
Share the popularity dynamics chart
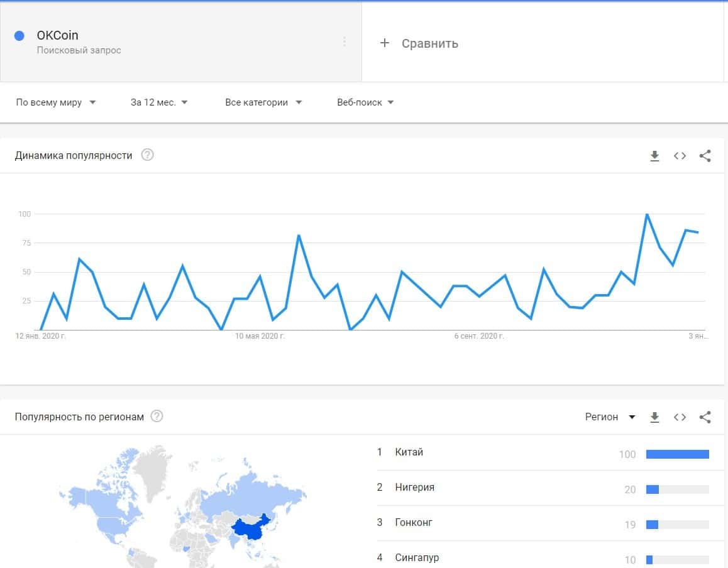(x=705, y=156)
